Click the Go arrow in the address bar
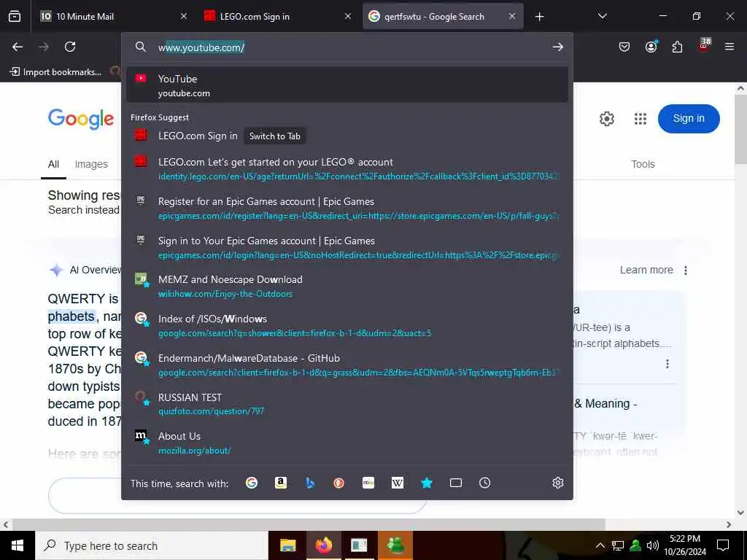747x560 pixels. coord(558,47)
